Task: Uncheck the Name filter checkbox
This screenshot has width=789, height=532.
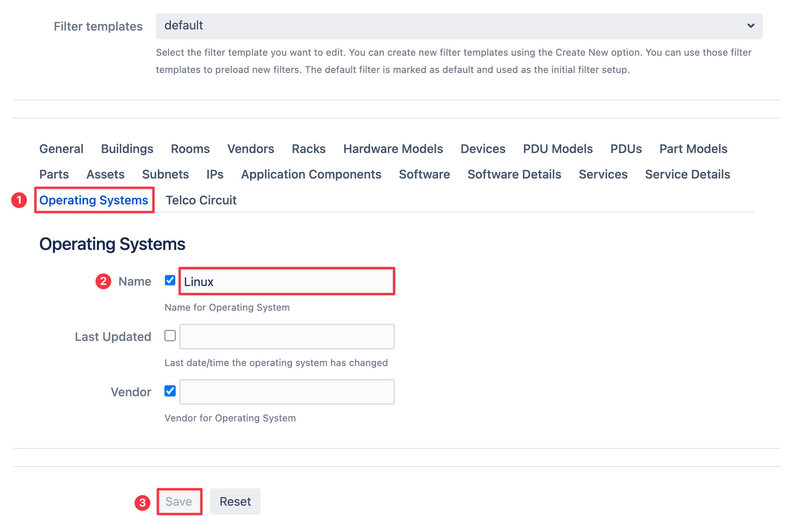Action: tap(170, 281)
